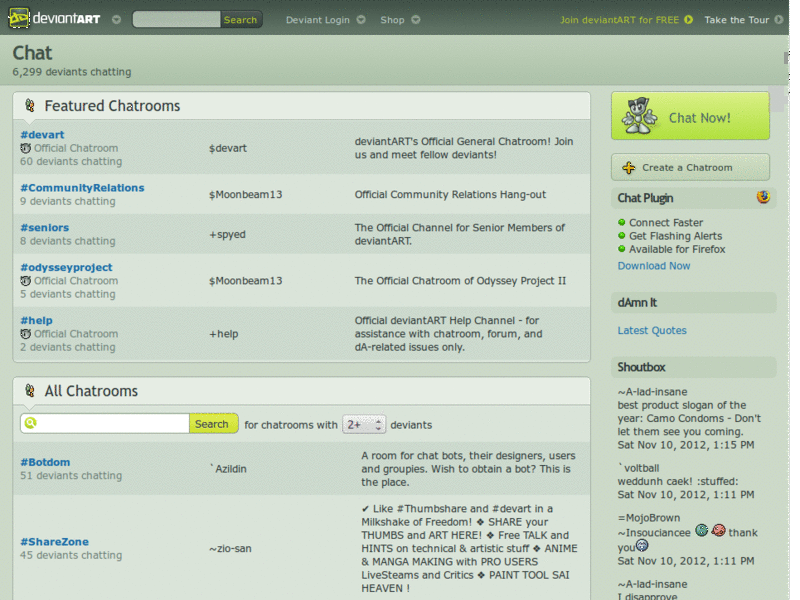Click ~A-lad-insane in top shoutbox entry
800x600 pixels.
[x=652, y=392]
